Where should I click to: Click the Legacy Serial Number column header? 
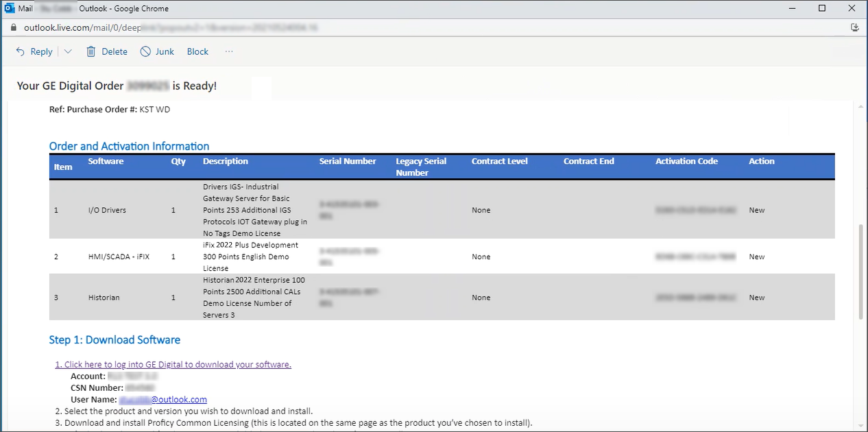421,167
